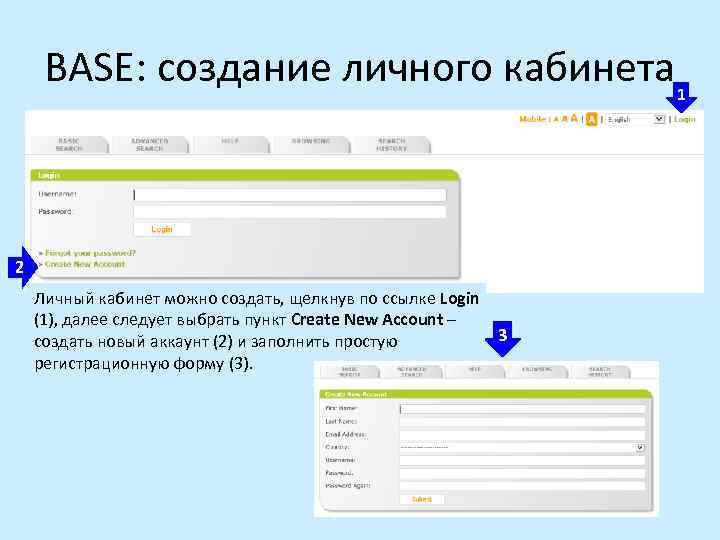Open Search History tab on the login page
This screenshot has height=540, width=720.
coord(391,145)
